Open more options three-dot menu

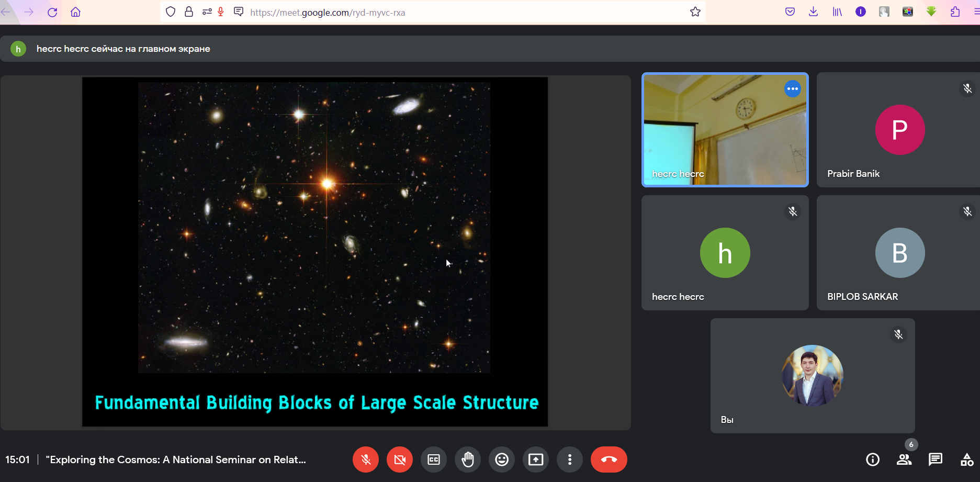[570, 459]
